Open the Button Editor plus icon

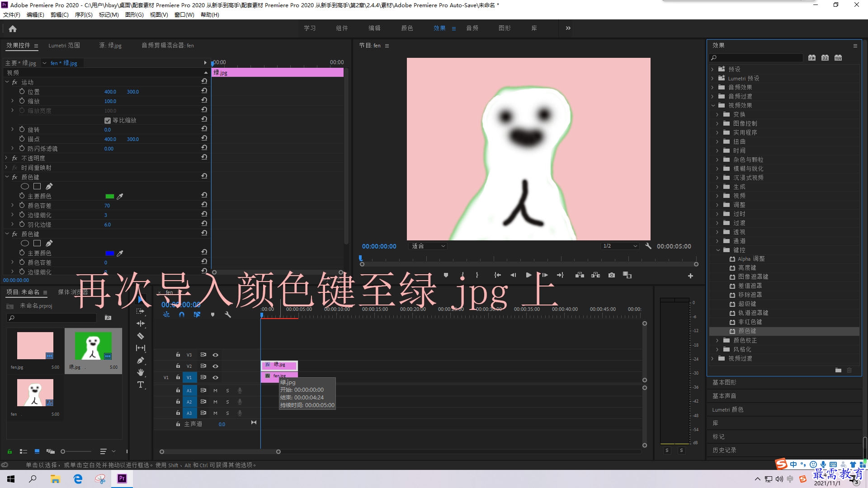point(690,276)
